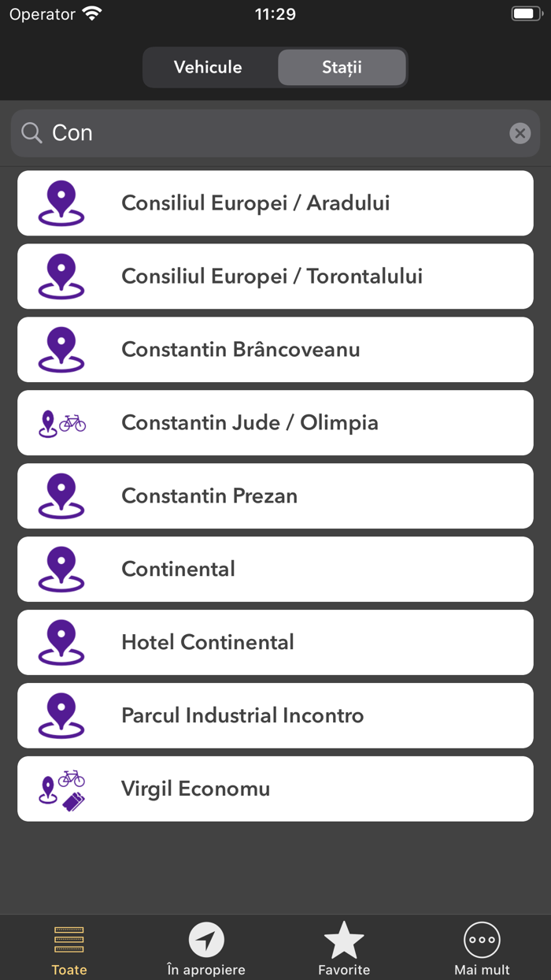Switch to the Vehicule tab

point(208,68)
